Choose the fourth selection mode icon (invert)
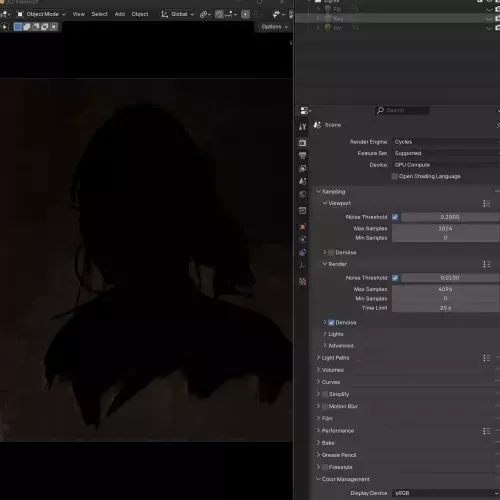This screenshot has width=500, height=500. pos(44,27)
